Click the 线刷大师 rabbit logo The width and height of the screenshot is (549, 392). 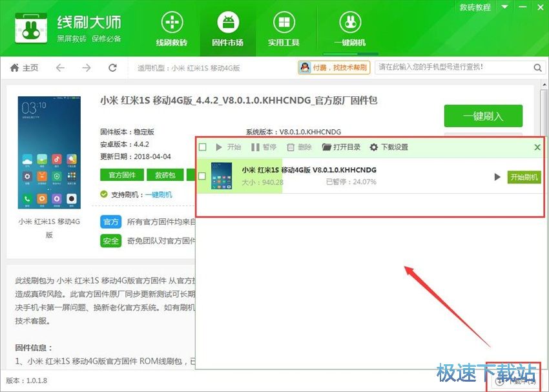(x=31, y=28)
